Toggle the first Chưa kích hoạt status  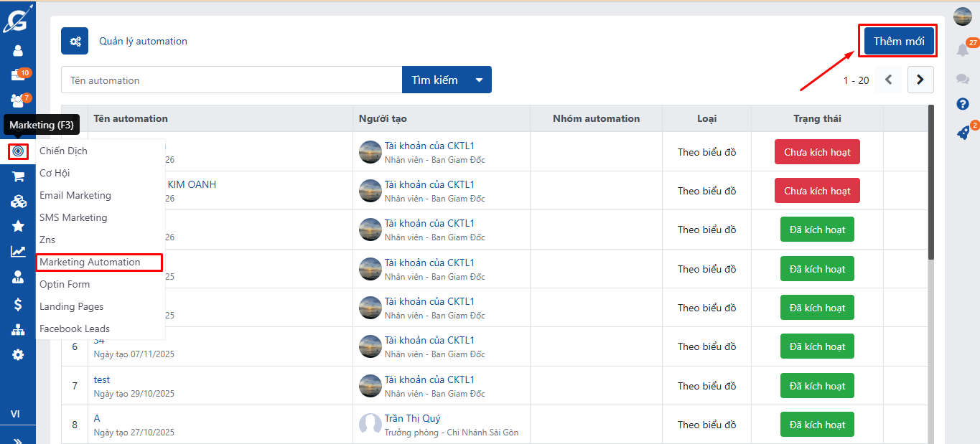(x=817, y=152)
